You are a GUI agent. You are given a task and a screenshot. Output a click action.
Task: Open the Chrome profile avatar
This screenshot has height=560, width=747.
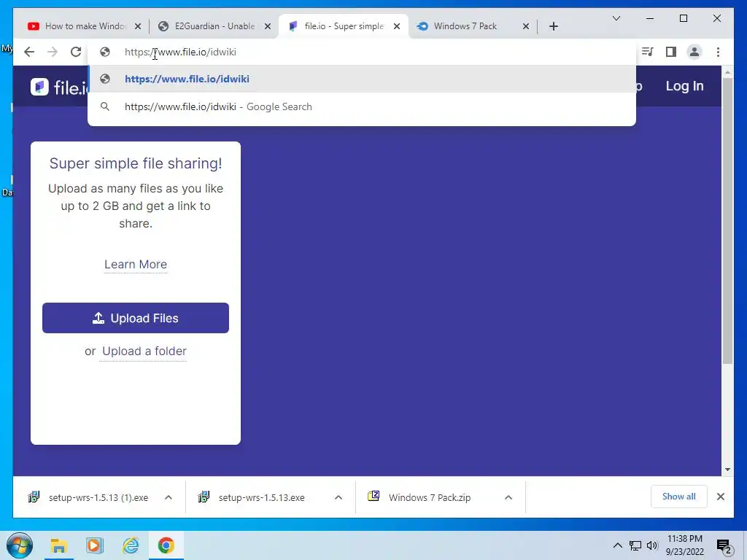(x=694, y=52)
